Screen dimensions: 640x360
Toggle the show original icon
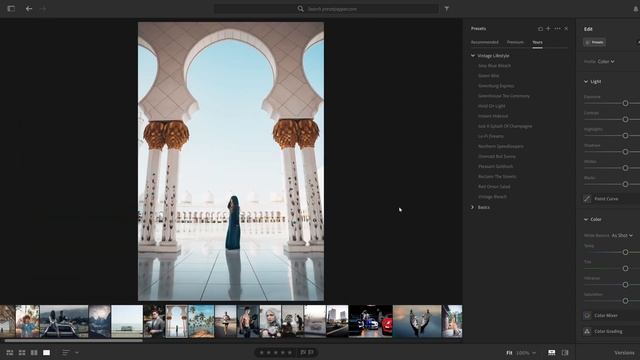[565, 352]
